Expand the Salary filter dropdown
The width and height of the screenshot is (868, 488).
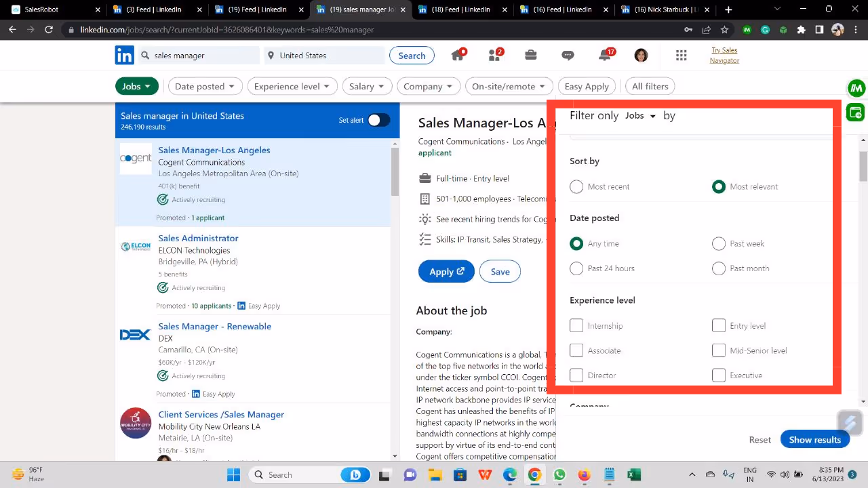(367, 86)
